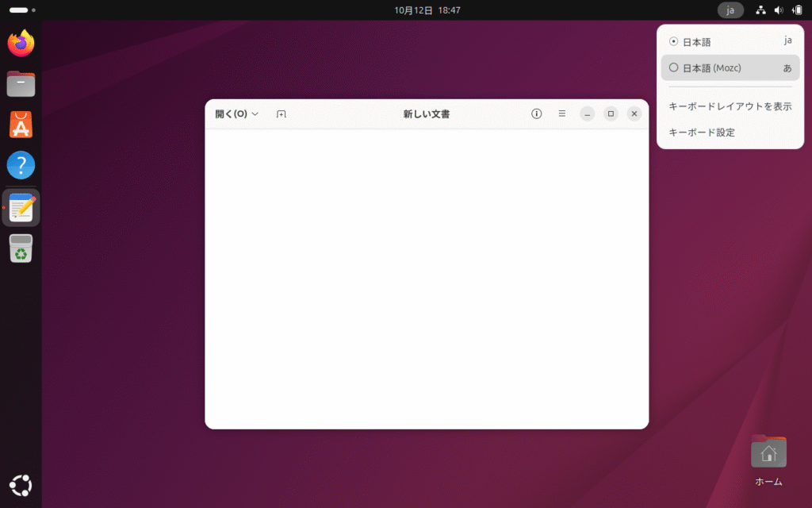Click the date and time clock

[x=427, y=10]
